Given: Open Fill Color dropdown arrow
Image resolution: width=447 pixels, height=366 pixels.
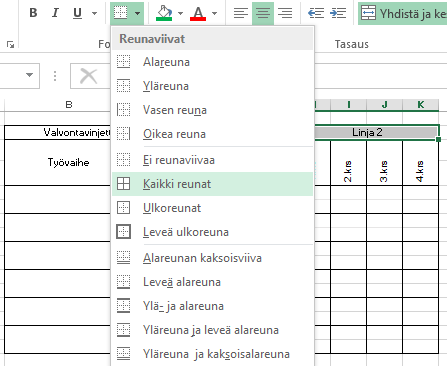Looking at the screenshot, I should coord(180,13).
